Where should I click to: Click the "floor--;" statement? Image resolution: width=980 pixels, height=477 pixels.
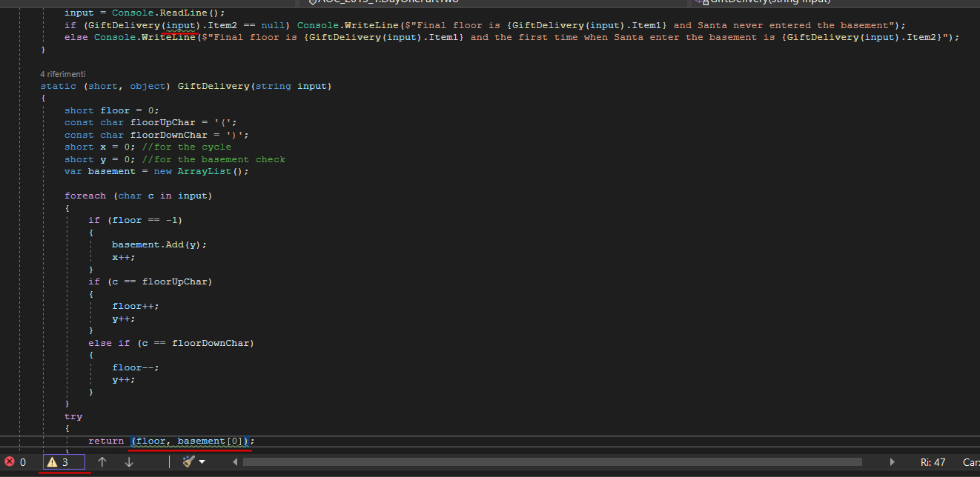click(x=136, y=367)
